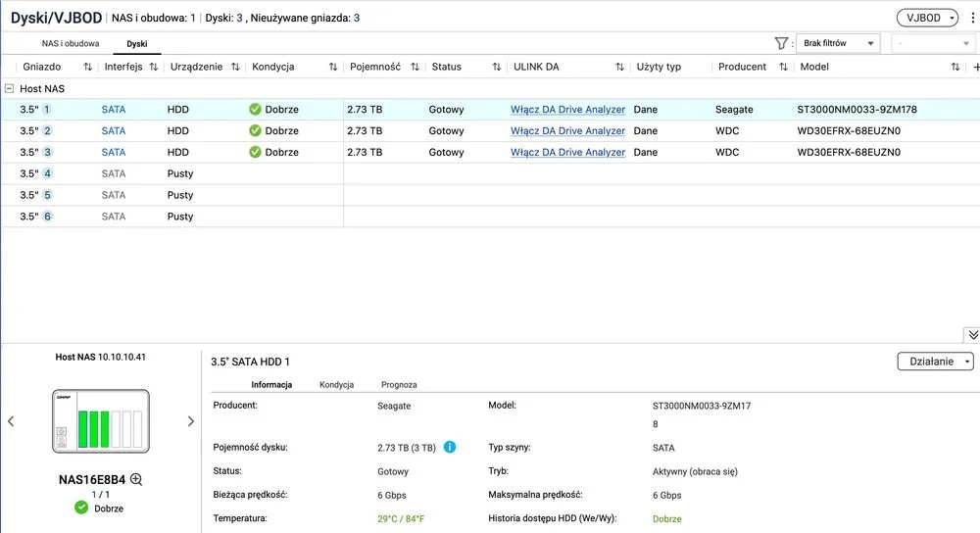This screenshot has width=980, height=533.
Task: Switch to the NAS i obudowa tab
Action: [71, 44]
